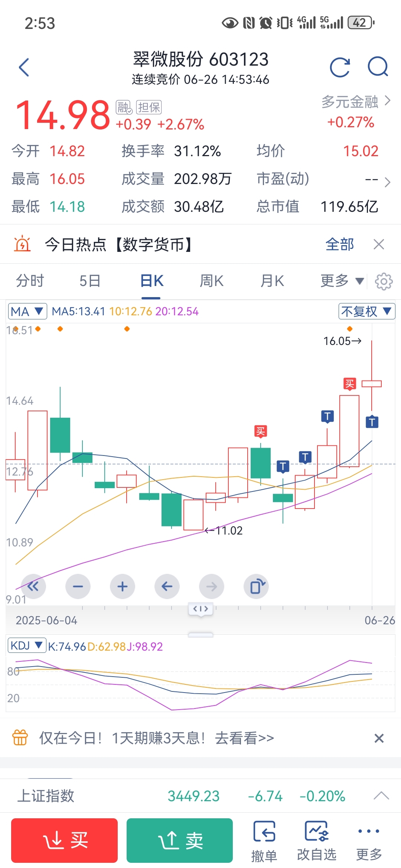Tap the green 卖 sell button
The width and height of the screenshot is (401, 868).
[180, 840]
